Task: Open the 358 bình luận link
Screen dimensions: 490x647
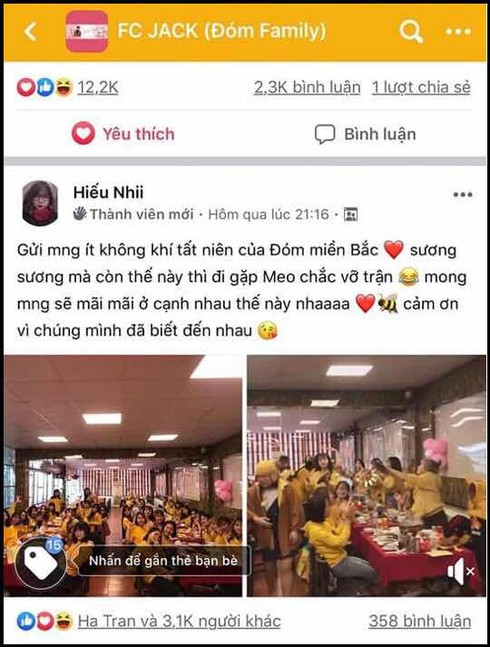Action: tap(420, 621)
